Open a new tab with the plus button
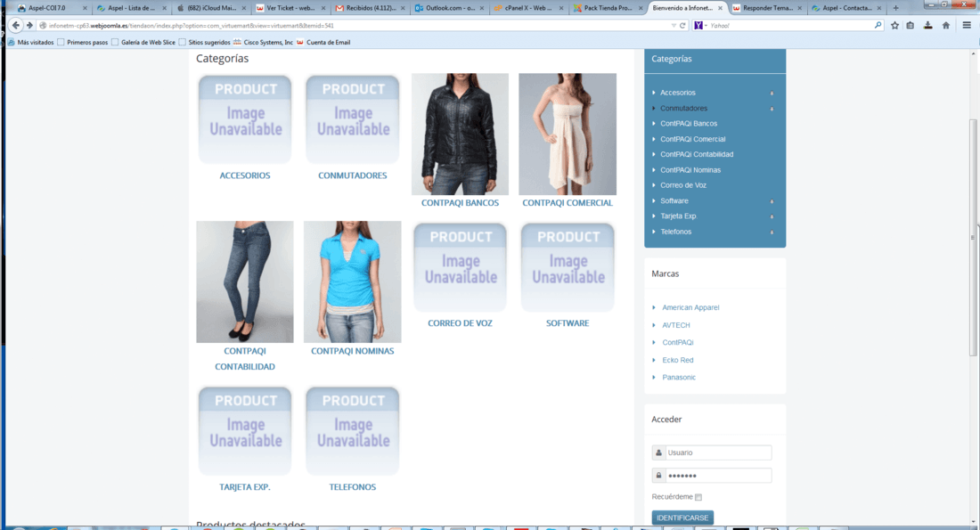The image size is (980, 530). pos(895,8)
